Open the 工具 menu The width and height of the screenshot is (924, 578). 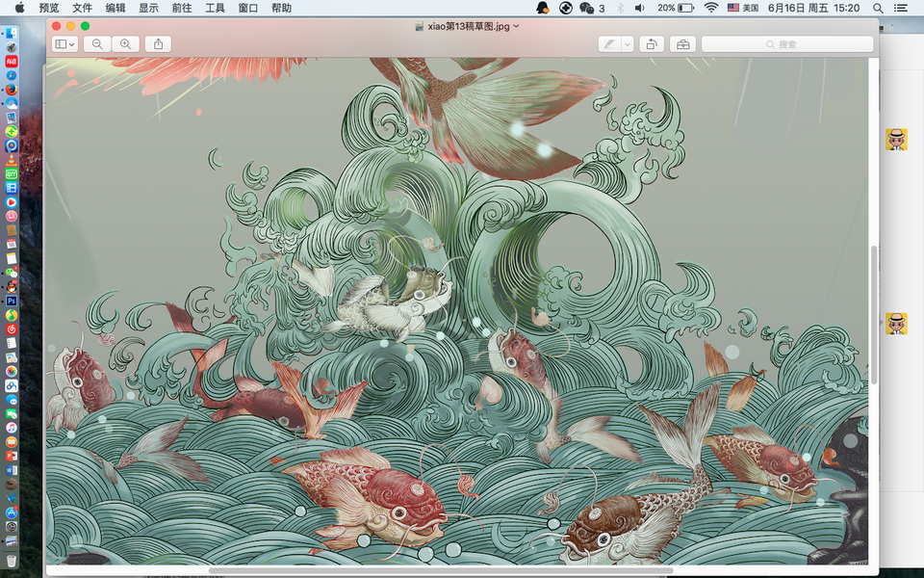pos(215,8)
